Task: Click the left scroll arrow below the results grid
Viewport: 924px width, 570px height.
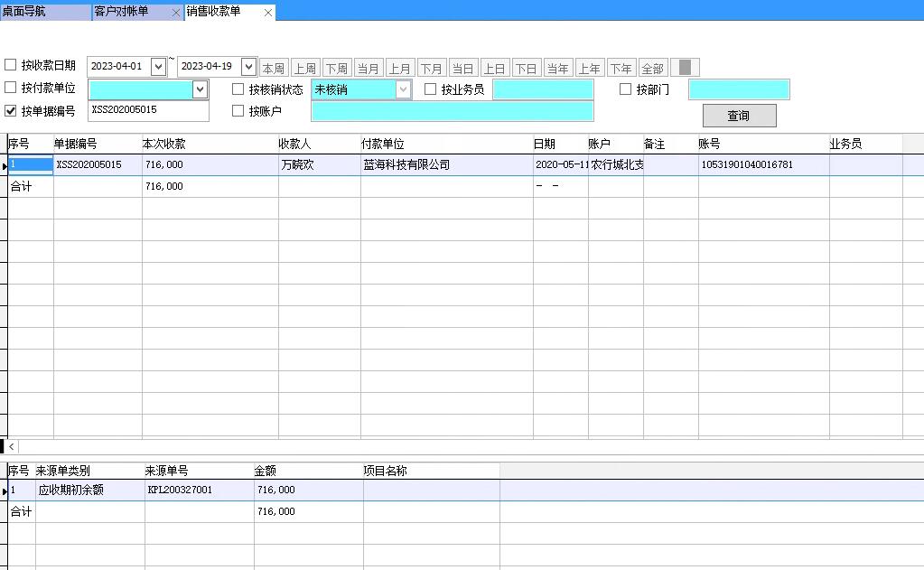Action: (x=12, y=446)
